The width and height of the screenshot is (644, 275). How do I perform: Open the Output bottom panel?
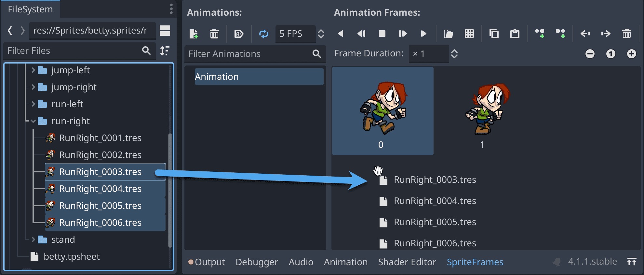coord(207,262)
